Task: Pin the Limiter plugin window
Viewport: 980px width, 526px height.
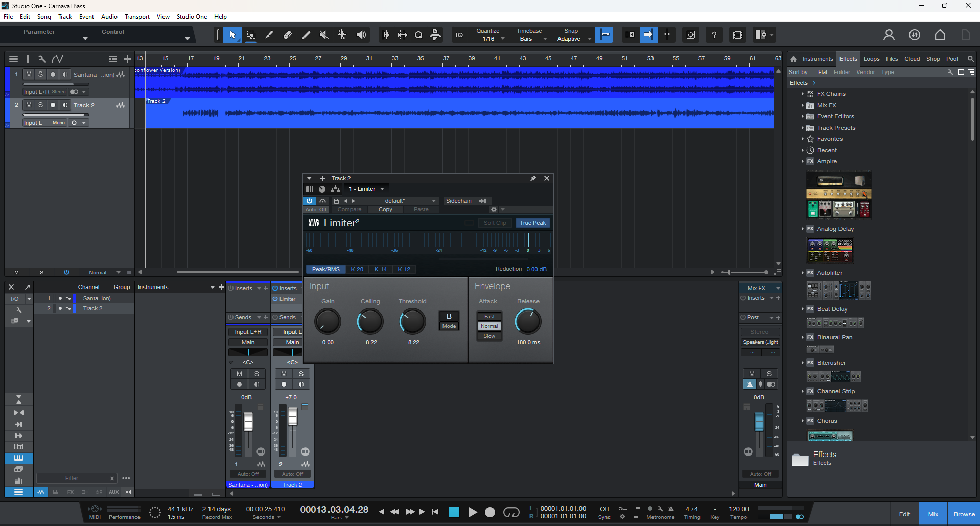Action: pos(533,178)
